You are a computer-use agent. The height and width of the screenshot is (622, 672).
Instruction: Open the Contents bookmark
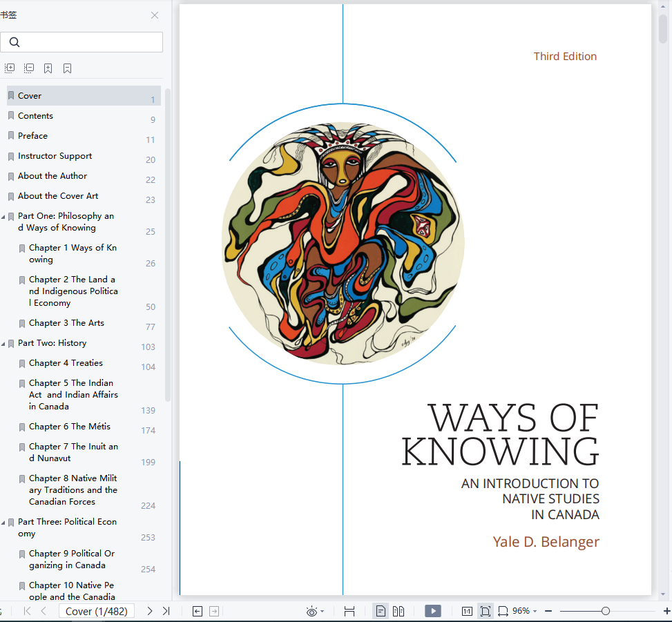pos(84,116)
